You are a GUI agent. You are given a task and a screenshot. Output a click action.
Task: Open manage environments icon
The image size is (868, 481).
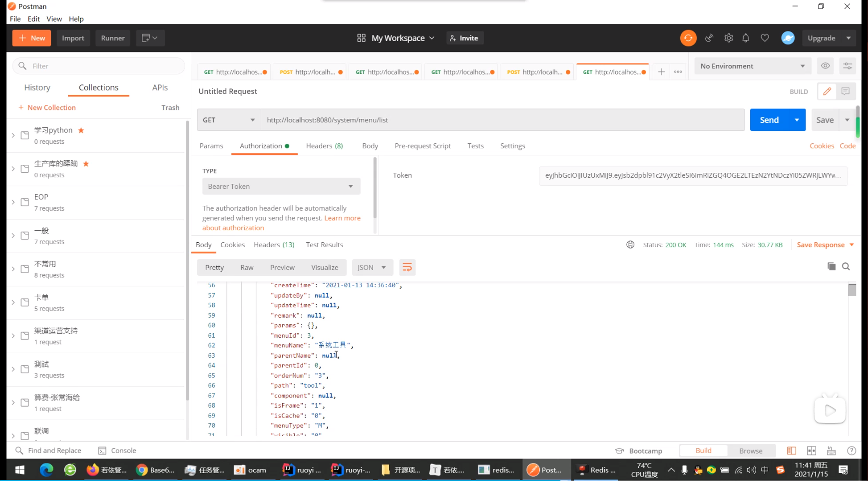tap(848, 66)
